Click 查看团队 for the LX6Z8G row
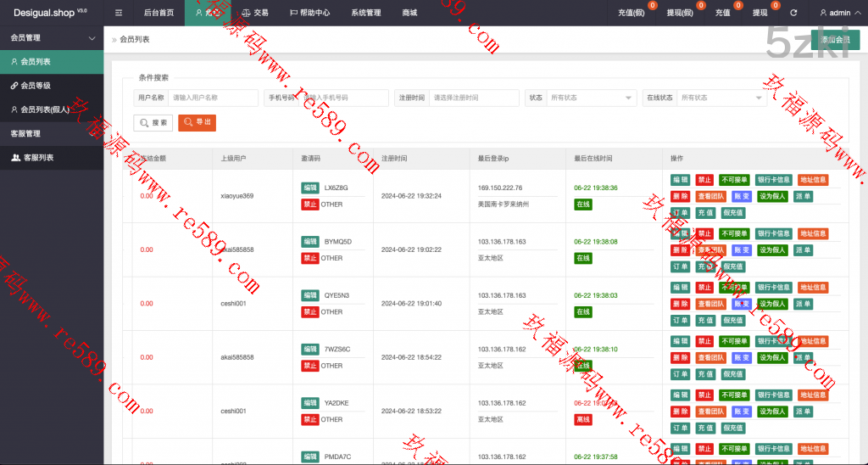This screenshot has width=868, height=465. [711, 196]
